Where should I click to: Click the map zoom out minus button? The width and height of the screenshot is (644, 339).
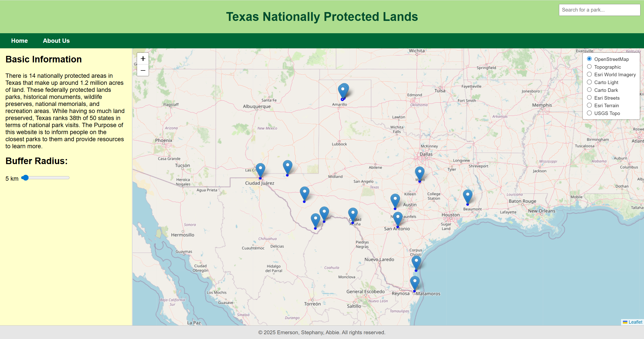143,70
